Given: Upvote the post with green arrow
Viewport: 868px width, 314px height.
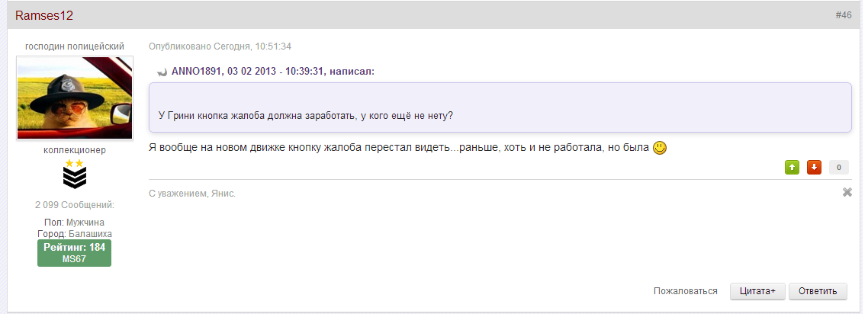Looking at the screenshot, I should click(x=792, y=168).
